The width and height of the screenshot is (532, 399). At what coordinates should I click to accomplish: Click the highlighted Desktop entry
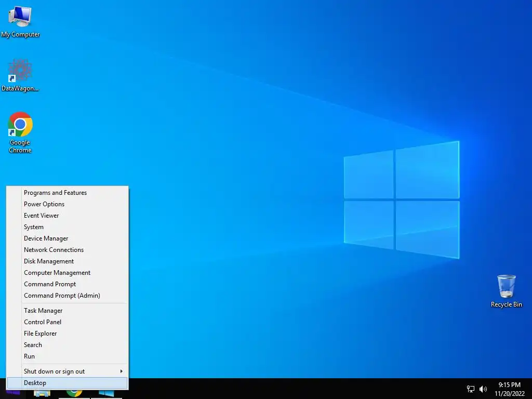click(67, 383)
